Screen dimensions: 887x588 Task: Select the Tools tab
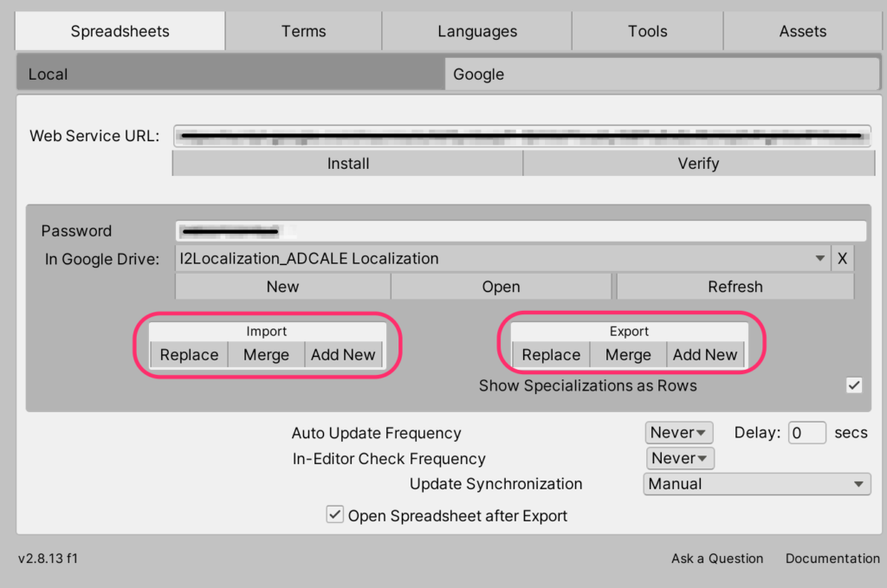[647, 31]
